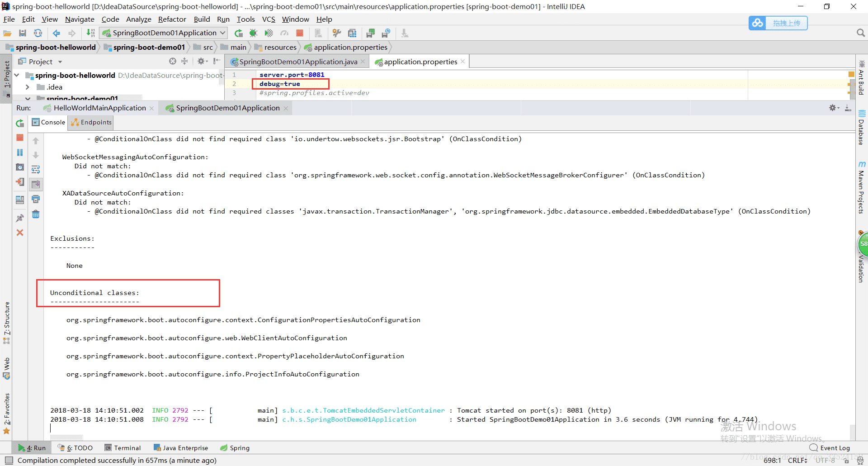
Task: Pause output in the Run panel
Action: point(20,152)
